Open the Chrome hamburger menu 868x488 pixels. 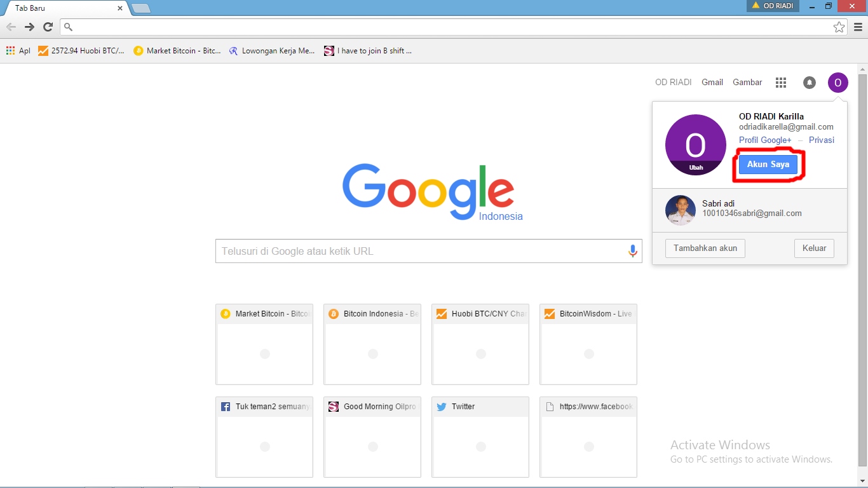[x=858, y=27]
